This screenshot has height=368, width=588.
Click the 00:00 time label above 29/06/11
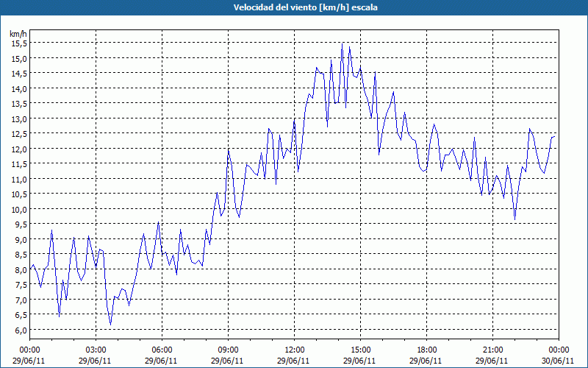tap(29, 350)
